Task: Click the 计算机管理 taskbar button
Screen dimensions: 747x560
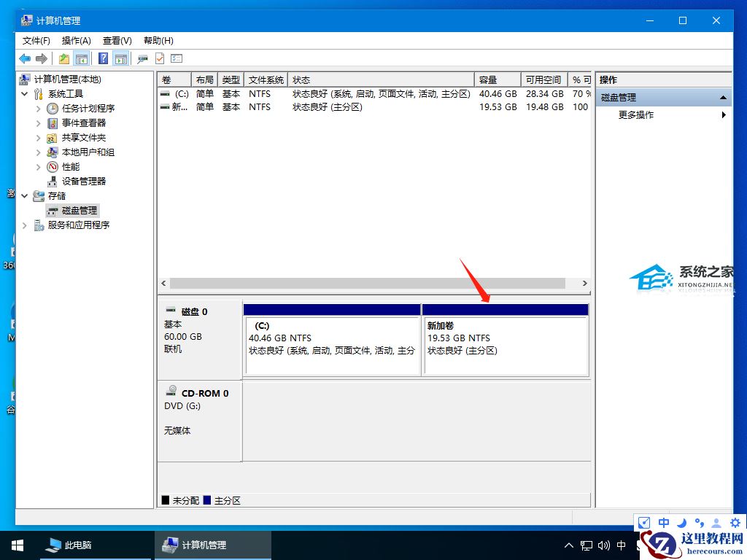Action: click(213, 545)
